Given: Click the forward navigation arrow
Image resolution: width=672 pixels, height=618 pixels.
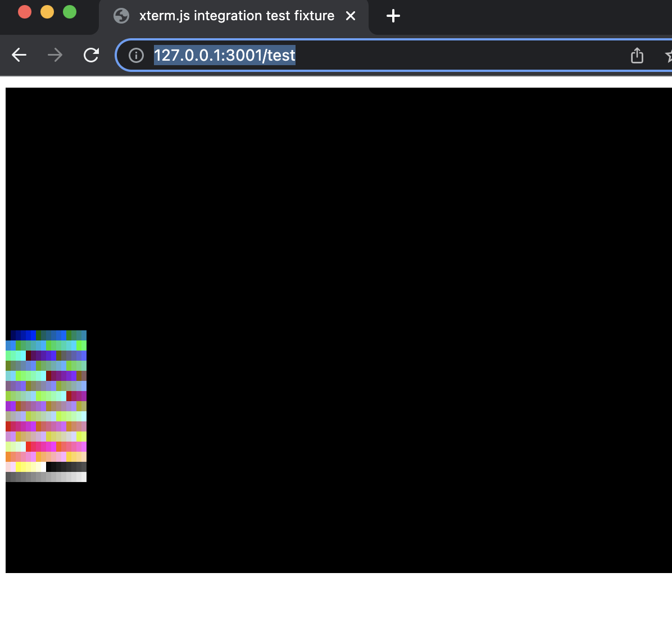Looking at the screenshot, I should click(x=55, y=55).
